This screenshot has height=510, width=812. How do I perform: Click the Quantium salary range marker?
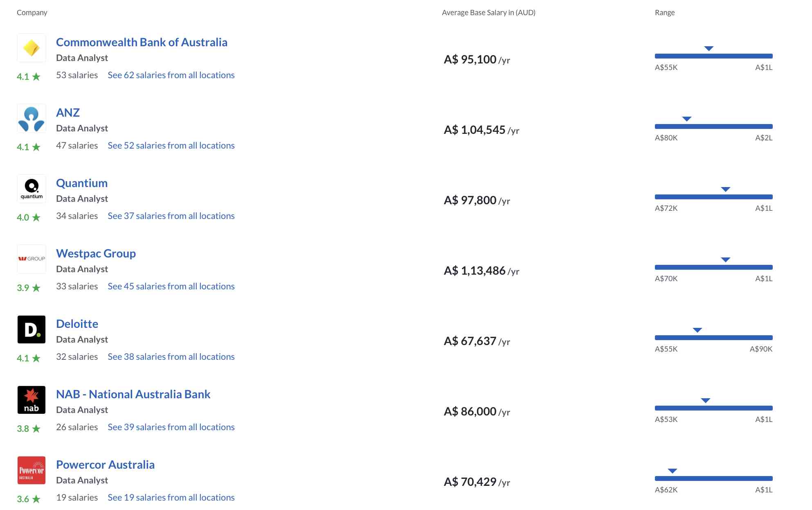pos(725,189)
